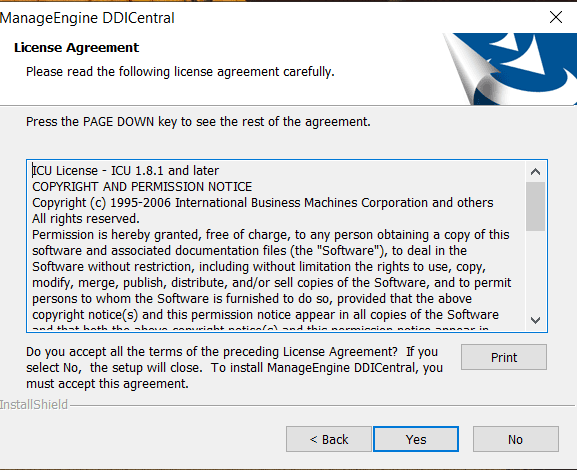Screen dimensions: 577x470
Task: Click the PAGE DOWN instruction text
Action: 198,121
